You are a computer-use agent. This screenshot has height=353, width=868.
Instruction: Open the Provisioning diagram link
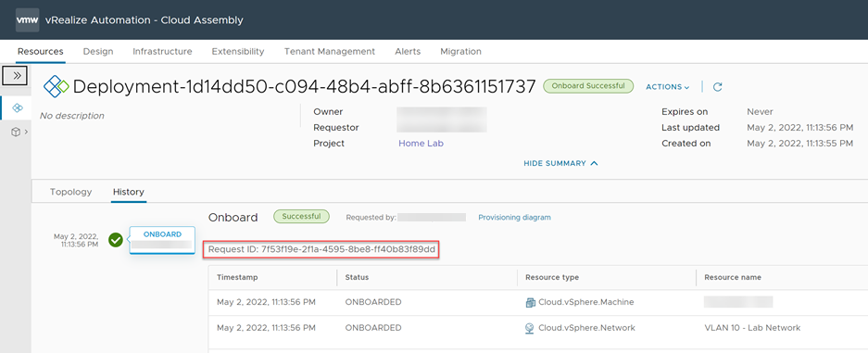[x=514, y=218]
